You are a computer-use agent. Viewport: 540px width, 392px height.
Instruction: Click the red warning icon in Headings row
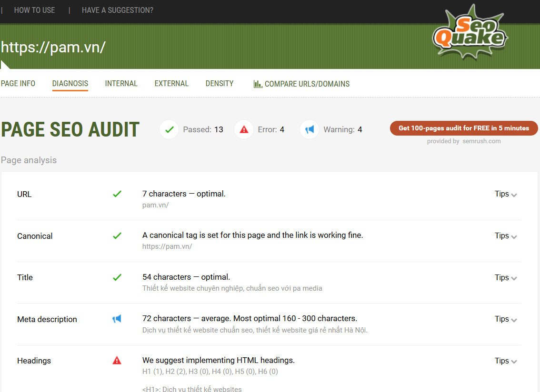(117, 361)
